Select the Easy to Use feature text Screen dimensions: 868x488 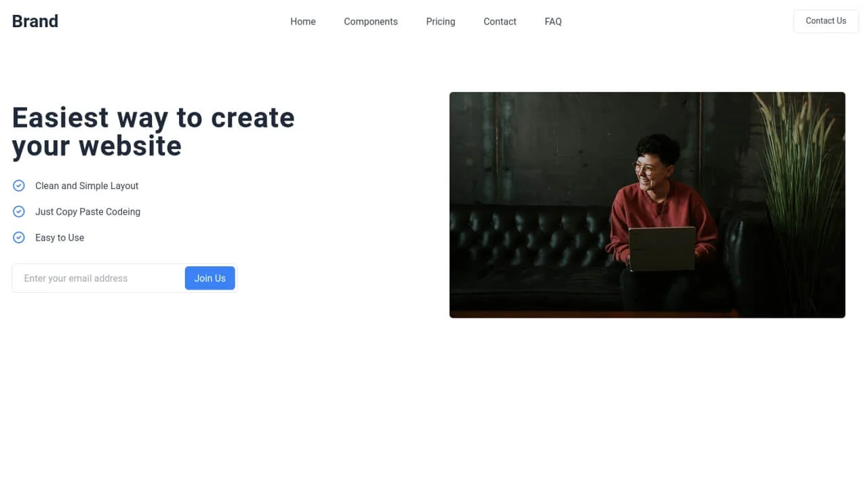coord(59,237)
